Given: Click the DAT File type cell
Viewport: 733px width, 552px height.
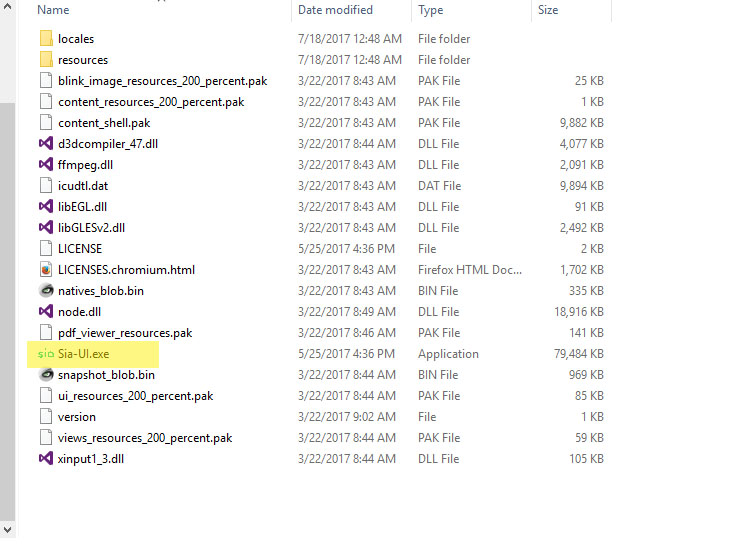Looking at the screenshot, I should [439, 186].
